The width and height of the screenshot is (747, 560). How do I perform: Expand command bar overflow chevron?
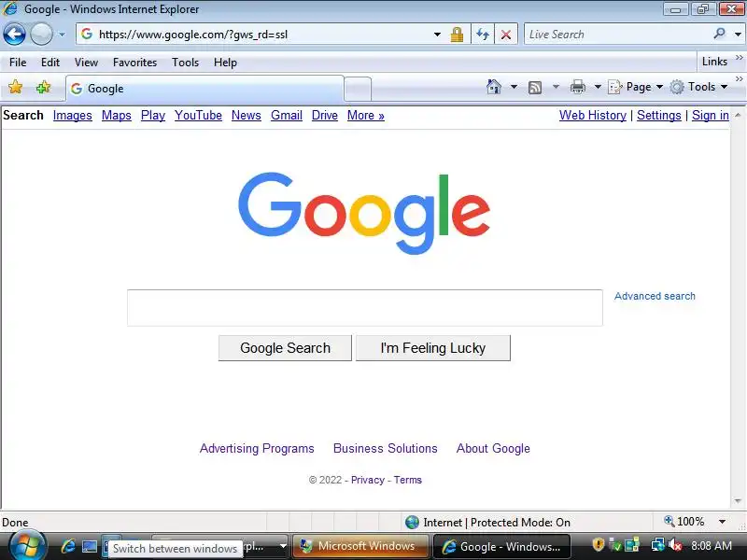tap(739, 79)
